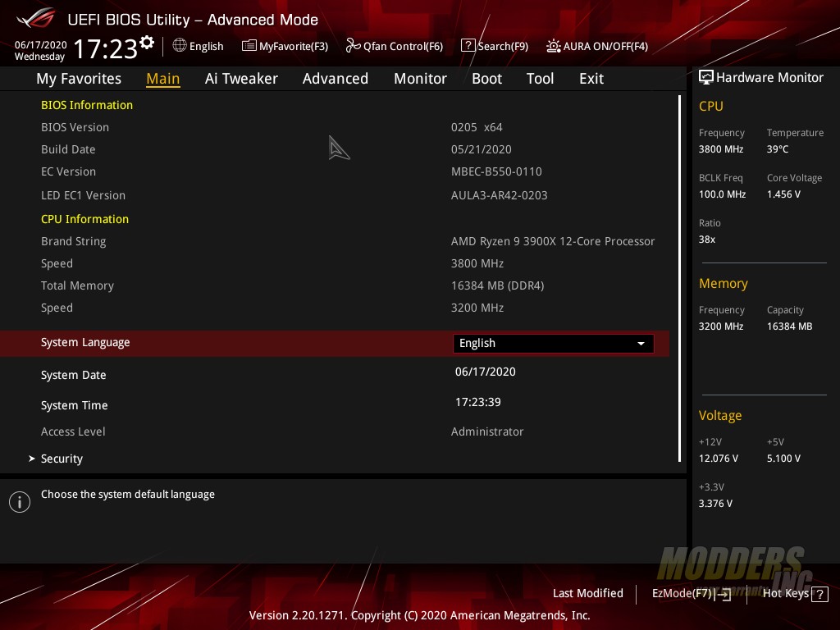The height and width of the screenshot is (630, 840).
Task: Click the info circle beside the language hint
Action: point(20,501)
